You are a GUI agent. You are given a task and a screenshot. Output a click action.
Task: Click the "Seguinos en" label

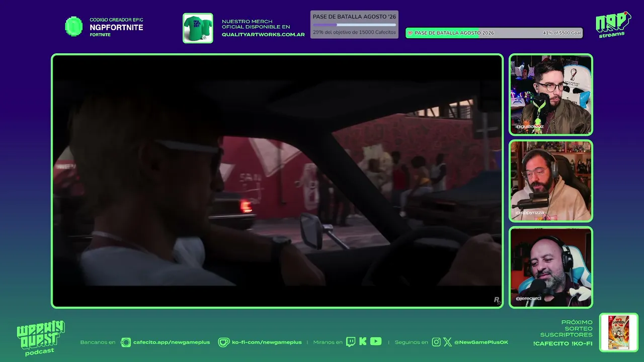(x=412, y=342)
